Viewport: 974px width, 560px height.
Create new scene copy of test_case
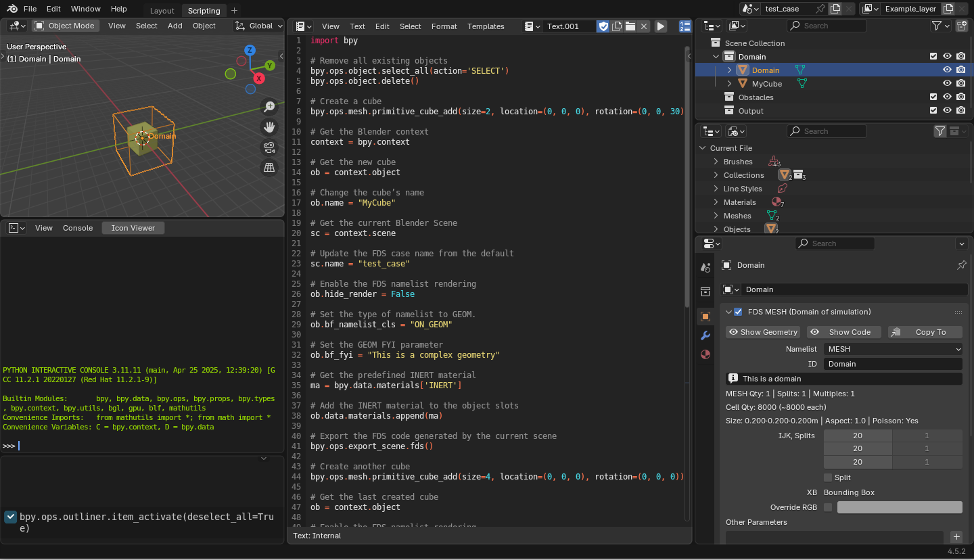click(x=835, y=9)
